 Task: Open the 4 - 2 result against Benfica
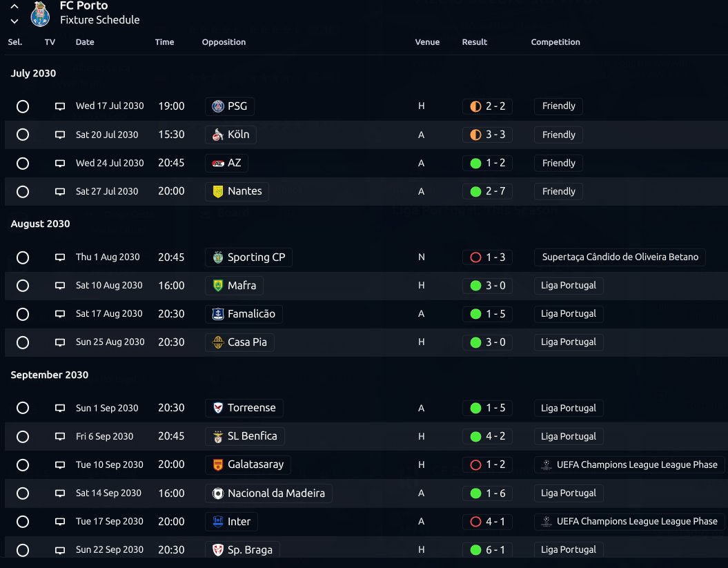(x=487, y=437)
